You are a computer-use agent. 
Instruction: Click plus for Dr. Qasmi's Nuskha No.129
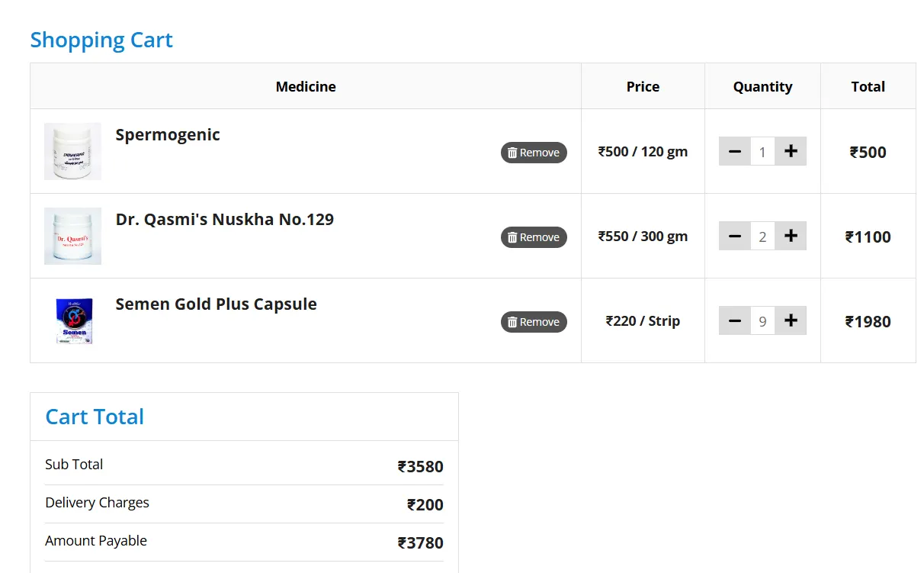(x=791, y=237)
